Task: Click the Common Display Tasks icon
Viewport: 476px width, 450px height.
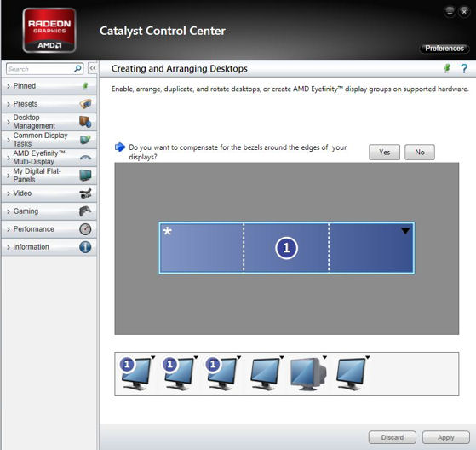Action: point(85,140)
